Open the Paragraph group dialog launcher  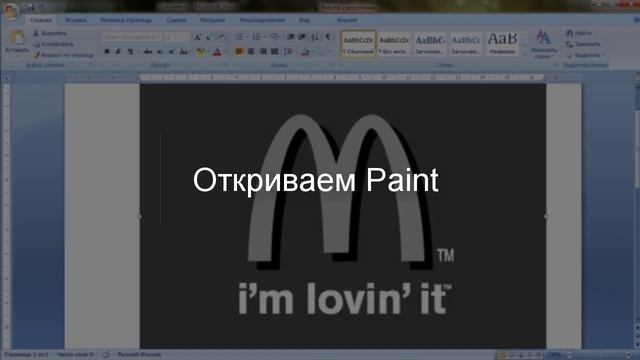coord(332,65)
